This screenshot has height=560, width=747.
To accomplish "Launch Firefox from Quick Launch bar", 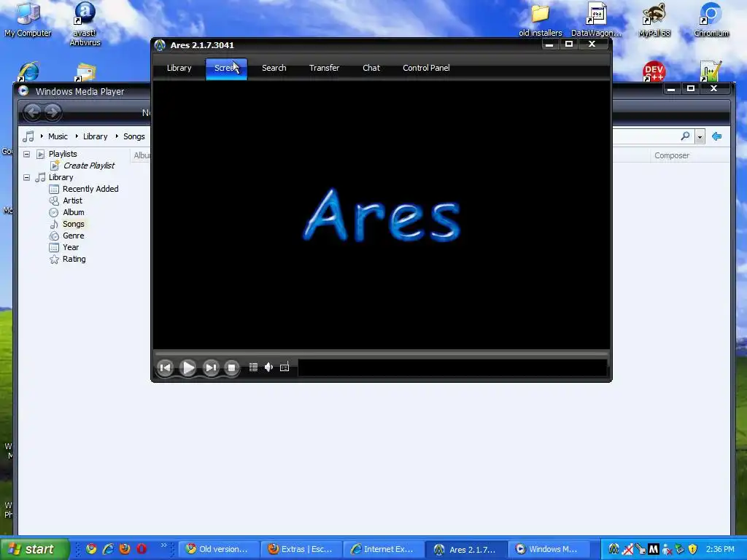I will coord(125,549).
